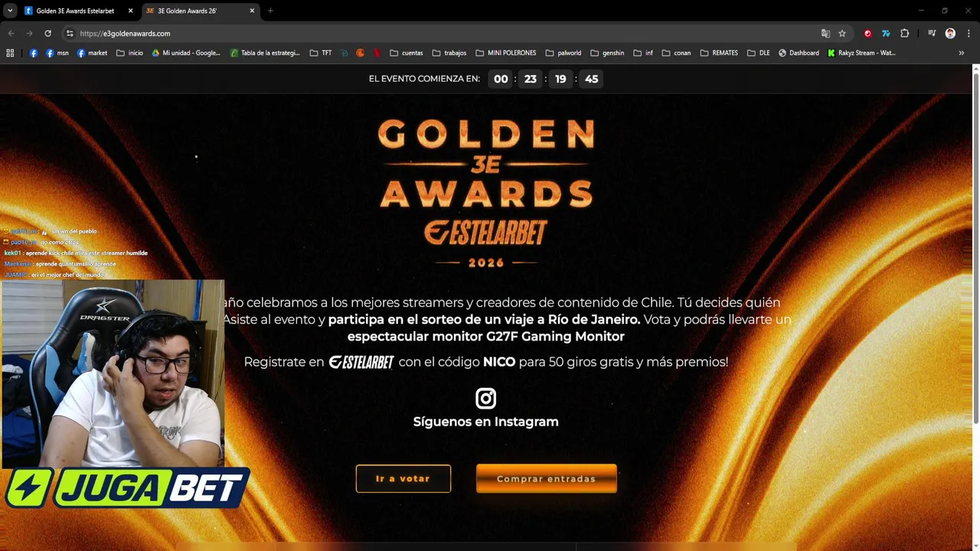The image size is (980, 551).
Task: Click the browser forward arrow
Action: click(x=29, y=34)
